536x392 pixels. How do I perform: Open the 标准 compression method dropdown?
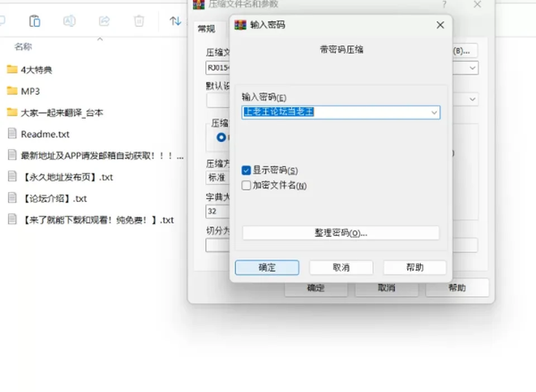[x=218, y=178]
